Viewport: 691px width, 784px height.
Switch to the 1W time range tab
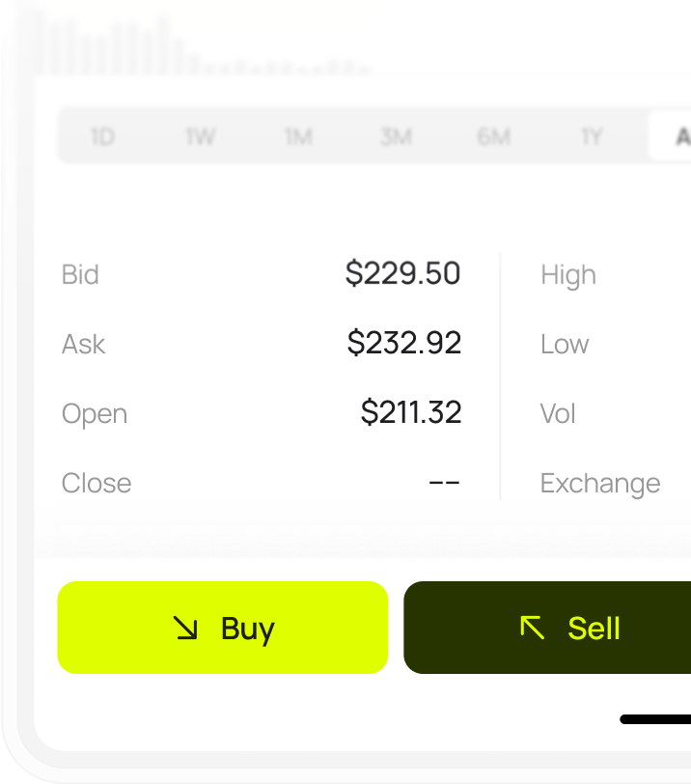point(200,137)
